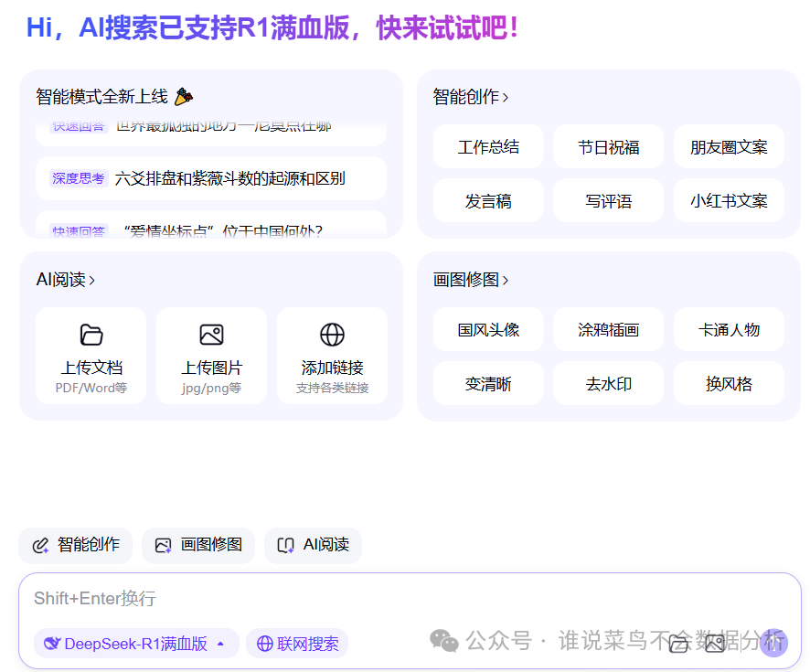This screenshot has height=672, width=810.
Task: Expand the 画图修图 section chevron
Action: 506,281
